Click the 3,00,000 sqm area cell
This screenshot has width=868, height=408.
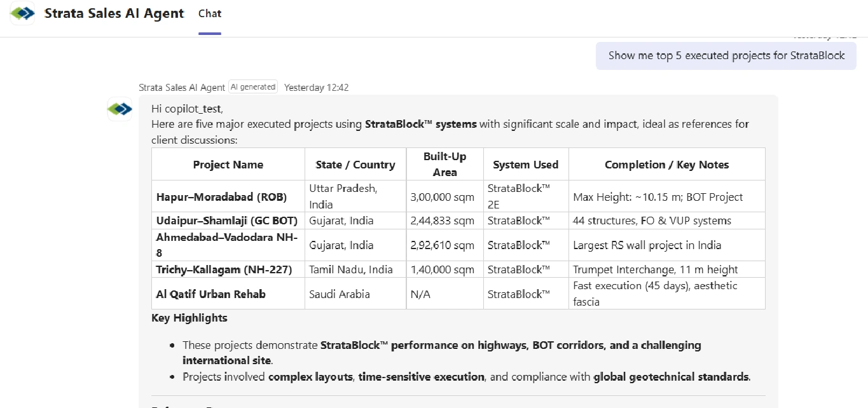click(445, 197)
